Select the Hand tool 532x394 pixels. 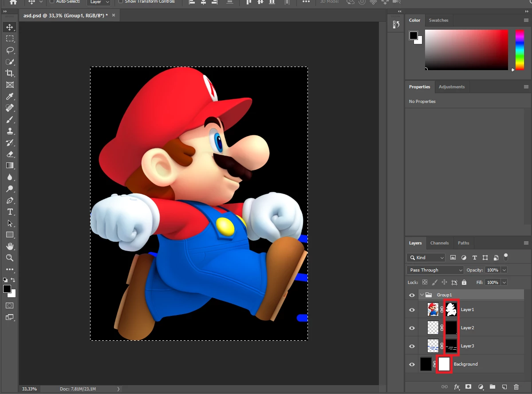pyautogui.click(x=10, y=246)
